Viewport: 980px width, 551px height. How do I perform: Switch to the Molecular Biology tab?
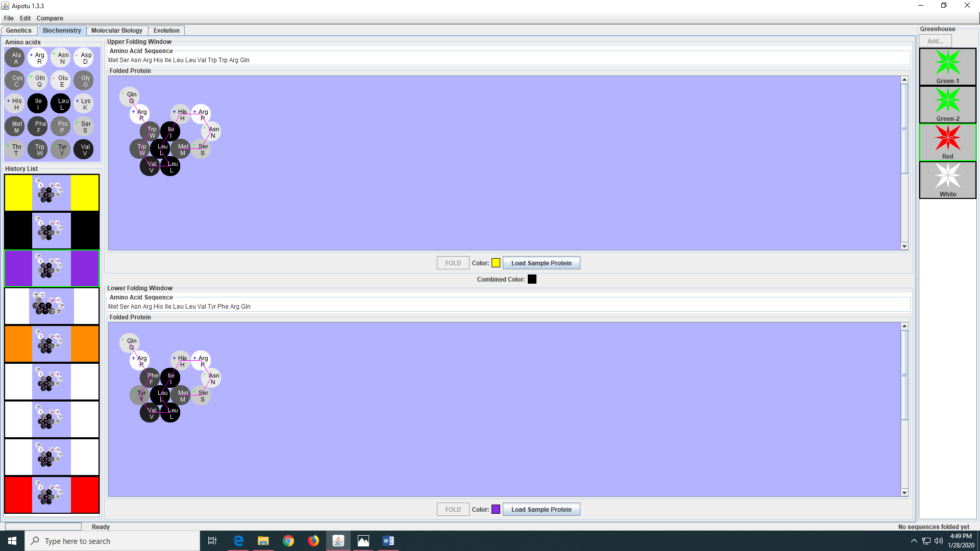[x=117, y=31]
